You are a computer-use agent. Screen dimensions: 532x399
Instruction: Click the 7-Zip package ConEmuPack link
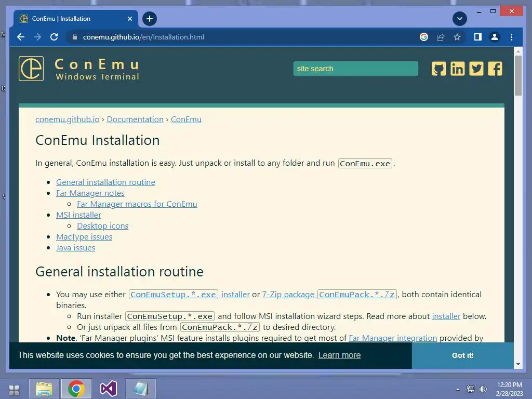329,295
